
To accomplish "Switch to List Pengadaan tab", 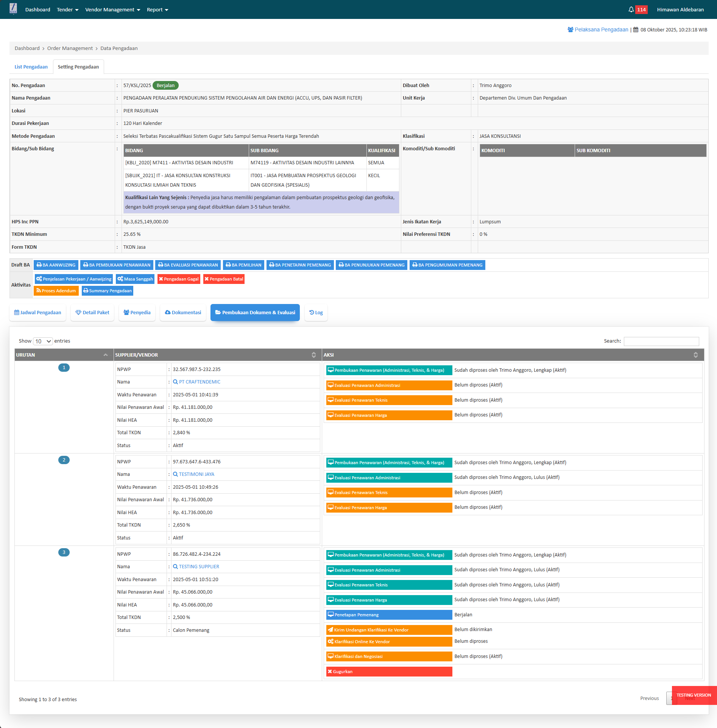I will coord(31,67).
